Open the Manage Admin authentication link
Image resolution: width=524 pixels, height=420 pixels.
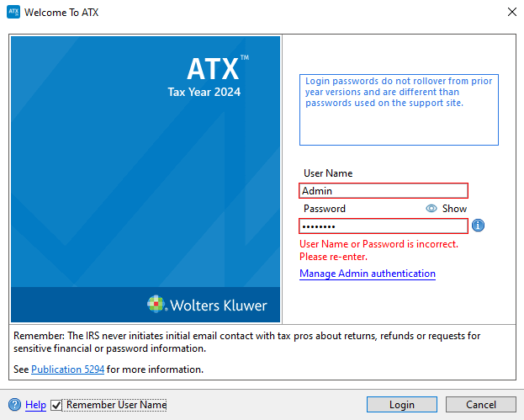click(368, 274)
